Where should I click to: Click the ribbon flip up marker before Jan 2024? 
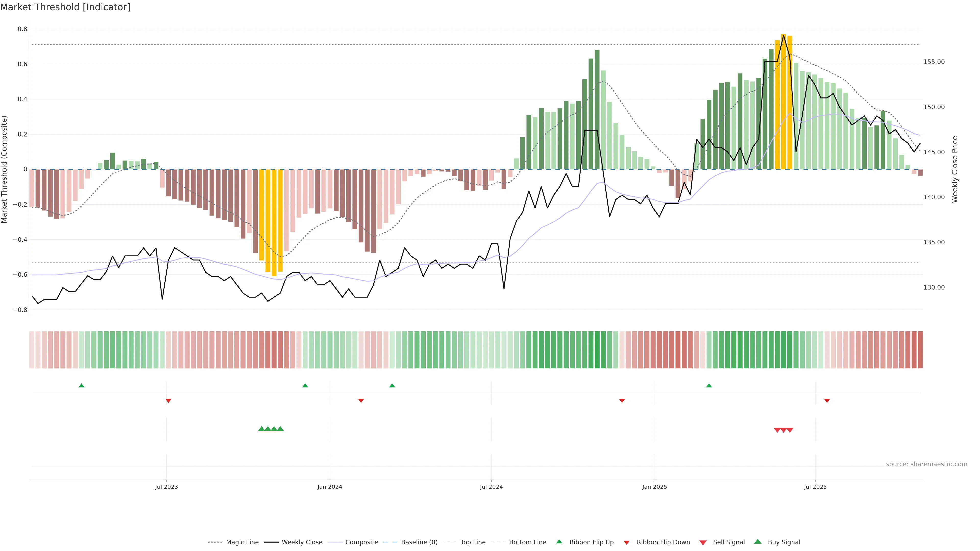[x=305, y=386]
